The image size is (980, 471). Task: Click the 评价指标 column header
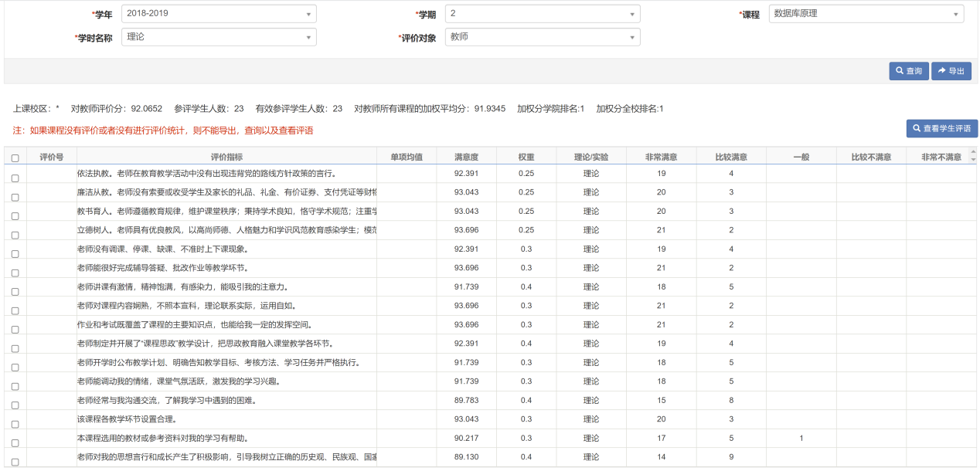click(x=226, y=157)
